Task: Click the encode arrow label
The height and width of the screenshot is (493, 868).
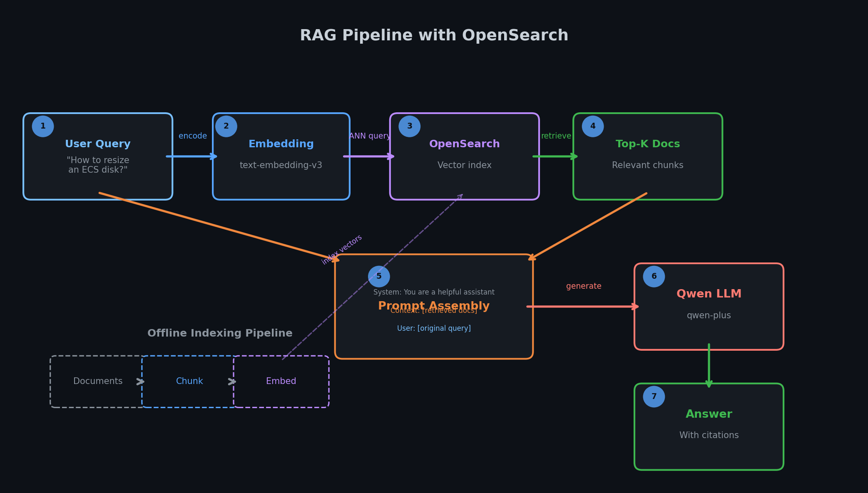Action: pyautogui.click(x=193, y=136)
